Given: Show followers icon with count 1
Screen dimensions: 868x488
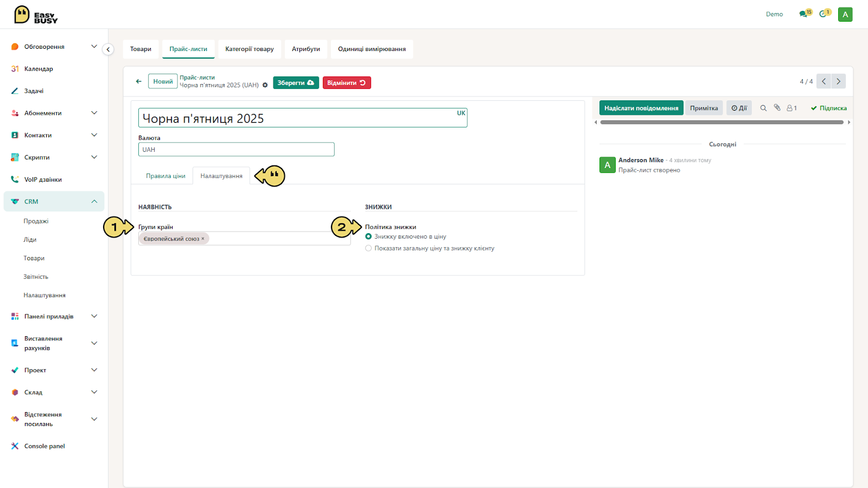Looking at the screenshot, I should [792, 108].
